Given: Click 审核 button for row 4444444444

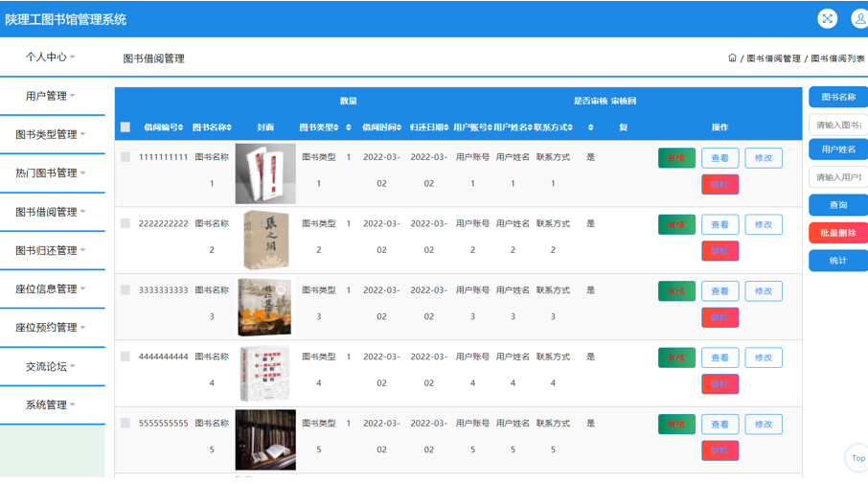Looking at the screenshot, I should (x=676, y=357).
